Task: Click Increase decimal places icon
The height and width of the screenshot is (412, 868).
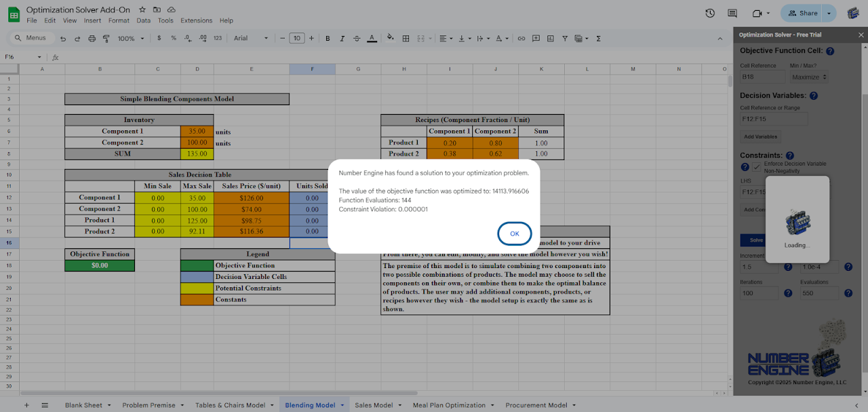Action: click(x=202, y=39)
